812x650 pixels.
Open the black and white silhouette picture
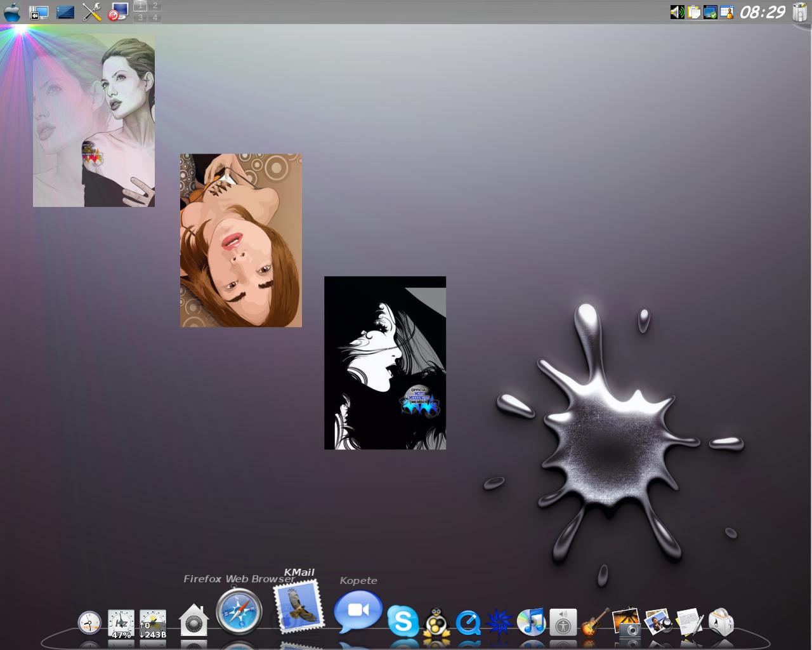click(385, 363)
